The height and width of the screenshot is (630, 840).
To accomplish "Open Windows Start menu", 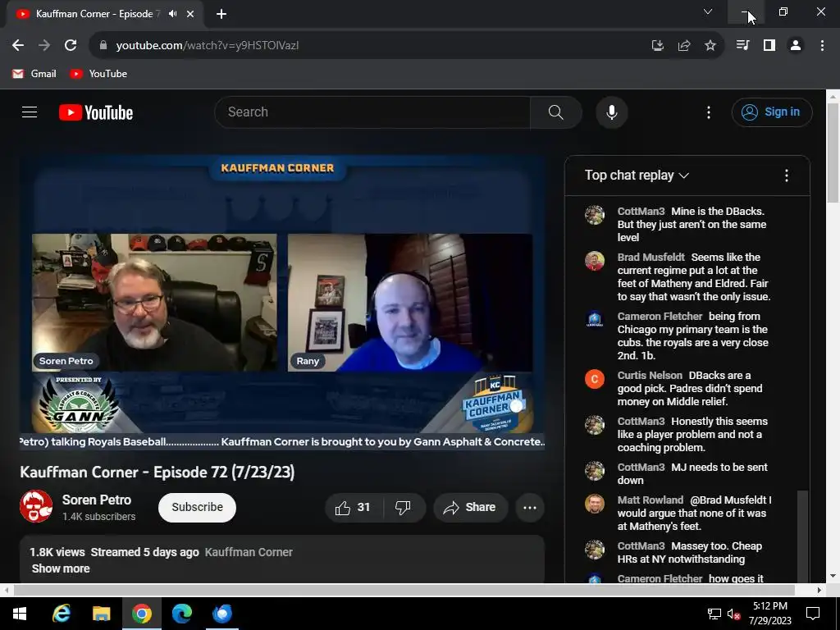I will point(20,614).
